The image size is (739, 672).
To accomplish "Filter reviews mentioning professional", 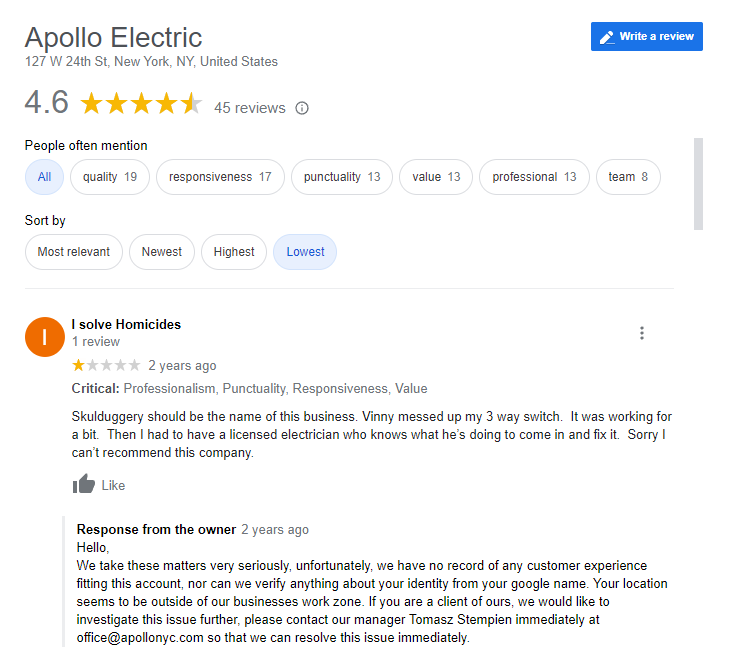I will click(x=534, y=177).
